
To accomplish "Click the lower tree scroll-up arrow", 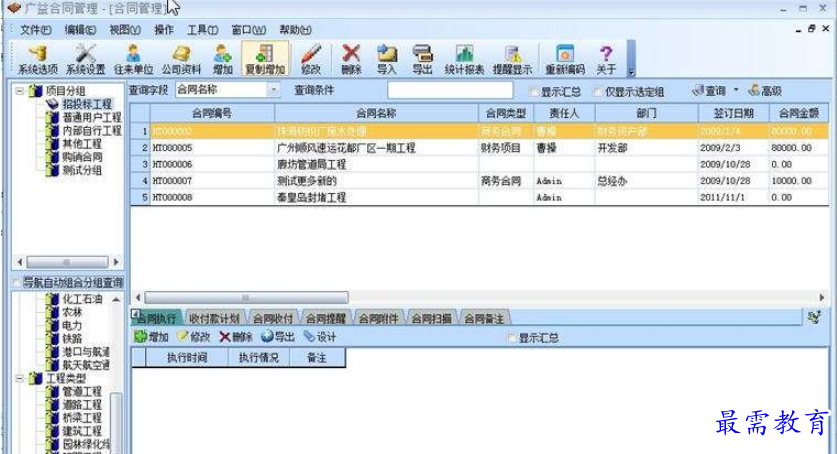I will pyautogui.click(x=116, y=299).
